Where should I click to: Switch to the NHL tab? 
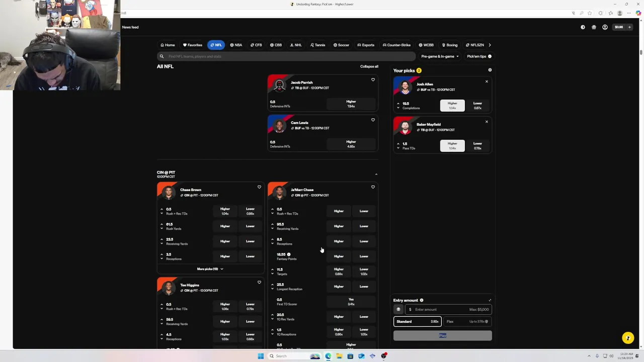tap(296, 45)
